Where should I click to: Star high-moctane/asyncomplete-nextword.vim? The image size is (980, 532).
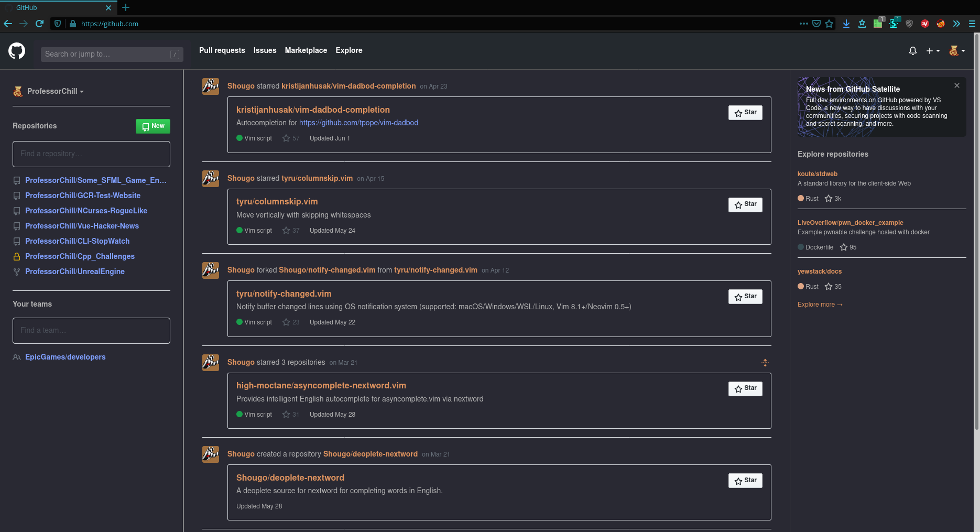[x=745, y=388]
